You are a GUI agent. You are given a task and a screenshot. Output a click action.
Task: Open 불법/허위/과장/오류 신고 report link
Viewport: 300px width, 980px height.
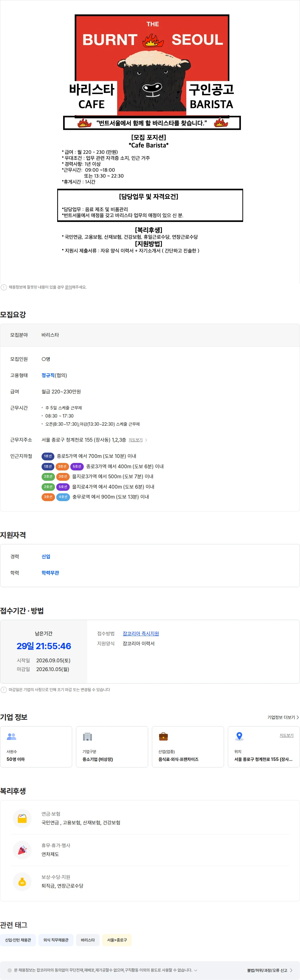(x=267, y=970)
